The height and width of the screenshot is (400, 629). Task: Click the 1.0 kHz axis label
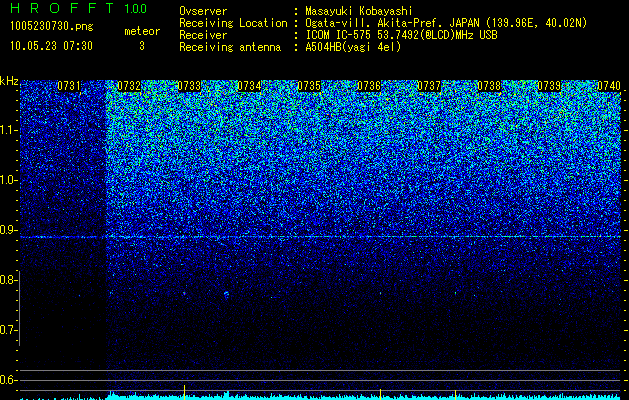(8, 180)
